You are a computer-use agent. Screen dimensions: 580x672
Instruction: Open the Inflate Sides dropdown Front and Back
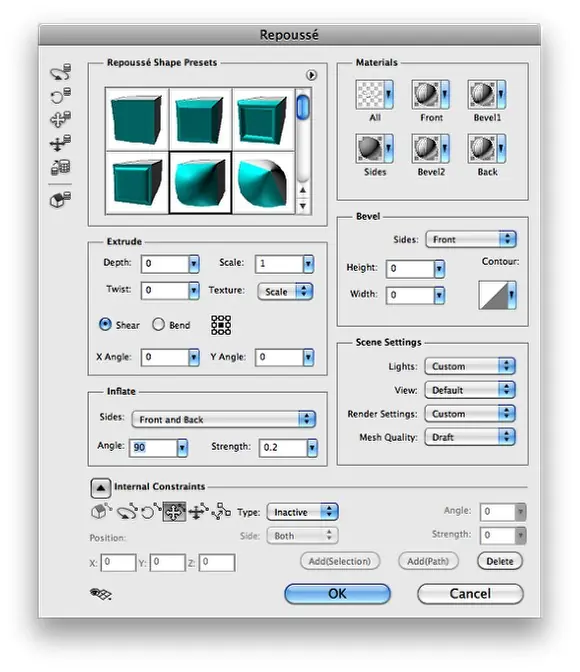(x=223, y=419)
